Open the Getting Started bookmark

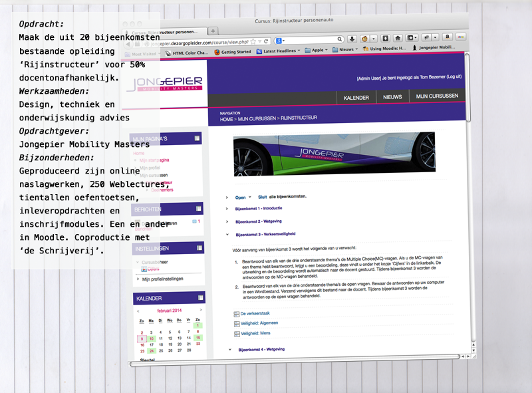point(233,52)
